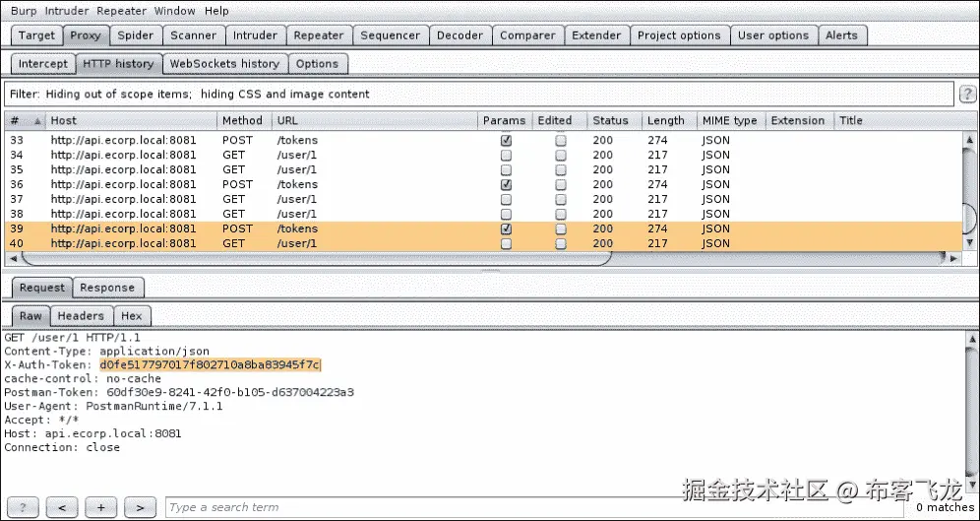This screenshot has height=521, width=980.
Task: Click the horizontal scrollbar of history table
Action: pos(316,258)
